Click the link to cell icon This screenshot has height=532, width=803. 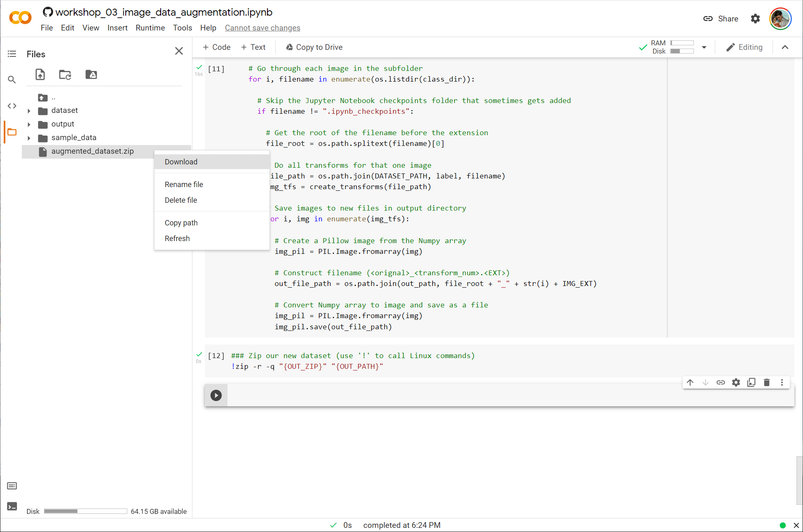(x=721, y=382)
